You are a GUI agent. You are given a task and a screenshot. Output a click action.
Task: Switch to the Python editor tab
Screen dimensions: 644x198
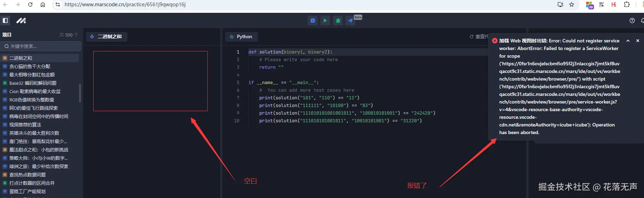[241, 36]
